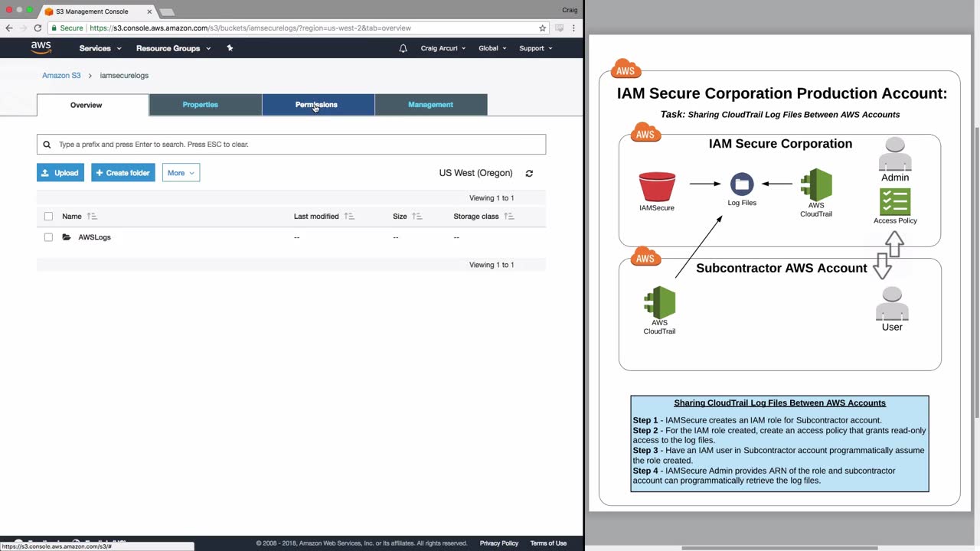Click the red IAMSecure bucket icon in diagram
This screenshot has height=551, width=980.
pyautogui.click(x=657, y=187)
